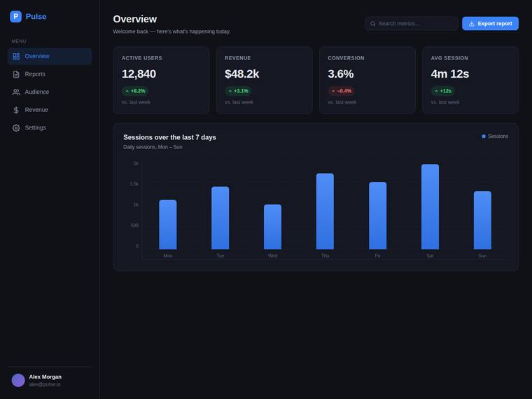Click the Conversion value 3.6%
This screenshot has width=532, height=399.
coord(341,74)
